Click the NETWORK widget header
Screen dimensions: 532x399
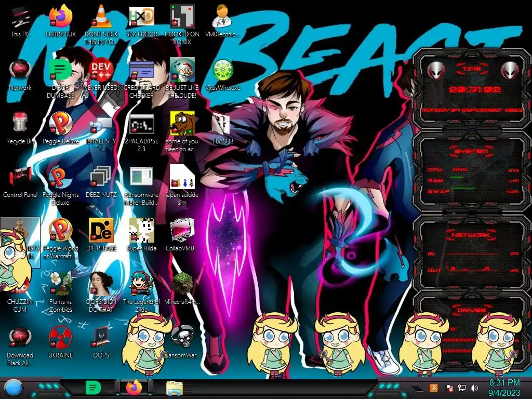coord(472,235)
